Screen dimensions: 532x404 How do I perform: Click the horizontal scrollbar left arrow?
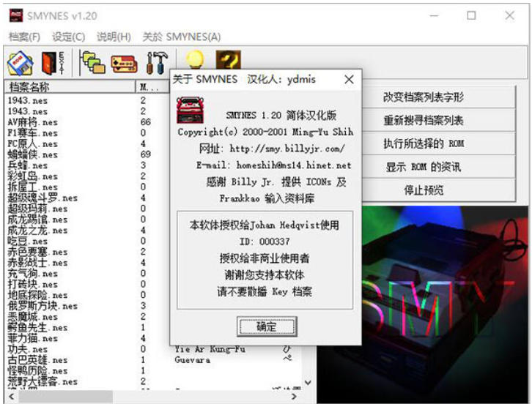12,396
